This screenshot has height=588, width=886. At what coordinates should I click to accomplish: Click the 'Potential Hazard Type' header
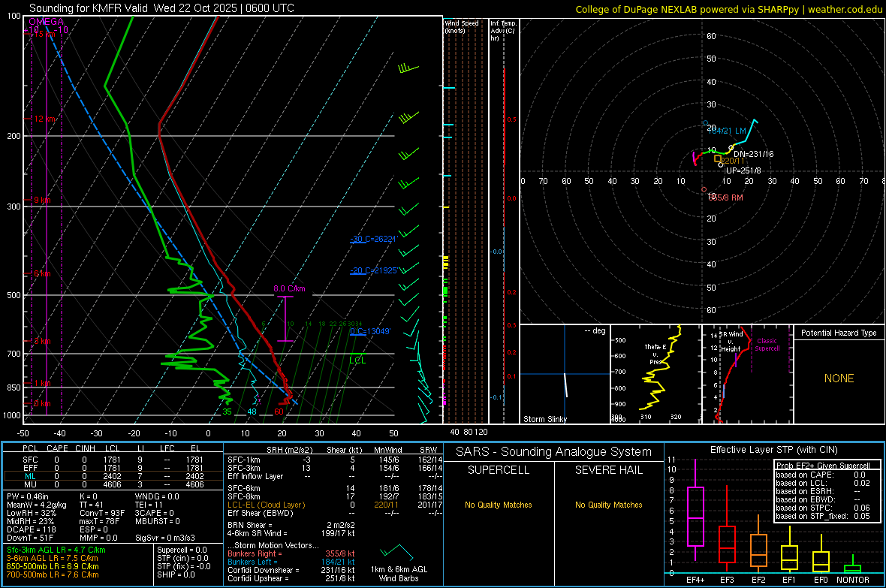(x=839, y=333)
